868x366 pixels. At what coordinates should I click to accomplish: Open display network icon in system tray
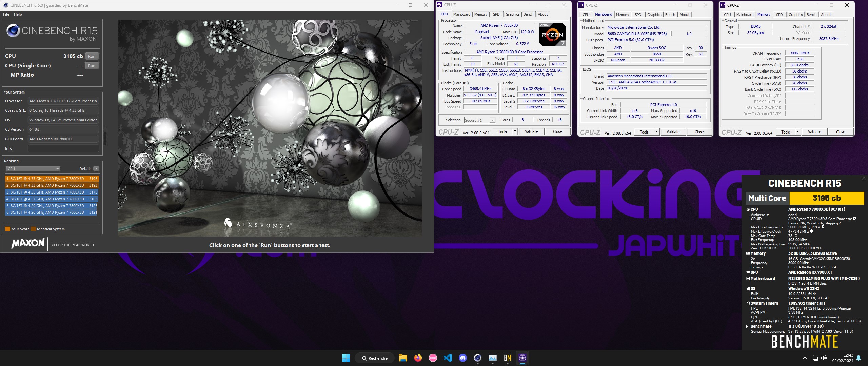click(x=815, y=358)
